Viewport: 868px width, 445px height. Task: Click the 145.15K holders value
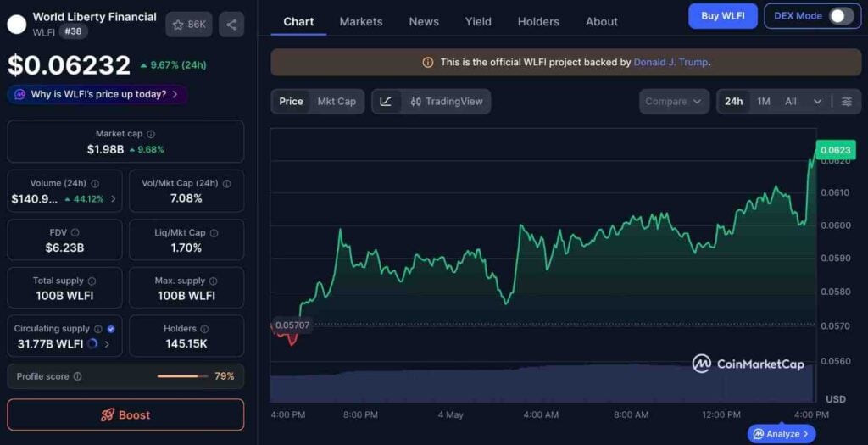click(x=186, y=344)
